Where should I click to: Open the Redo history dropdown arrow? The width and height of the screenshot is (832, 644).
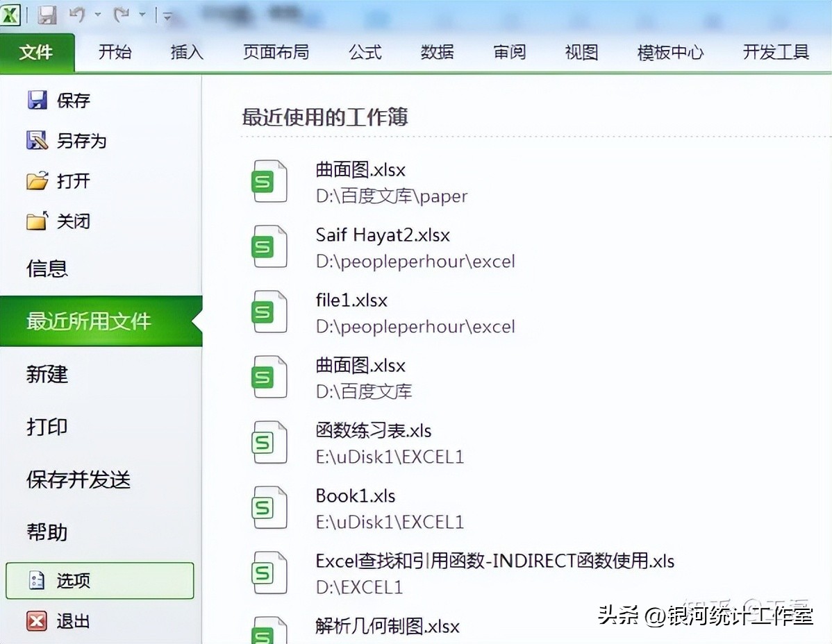(x=142, y=15)
